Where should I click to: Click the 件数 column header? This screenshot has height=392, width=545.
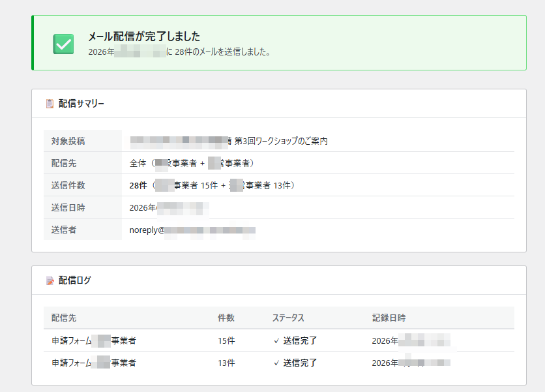(x=226, y=318)
